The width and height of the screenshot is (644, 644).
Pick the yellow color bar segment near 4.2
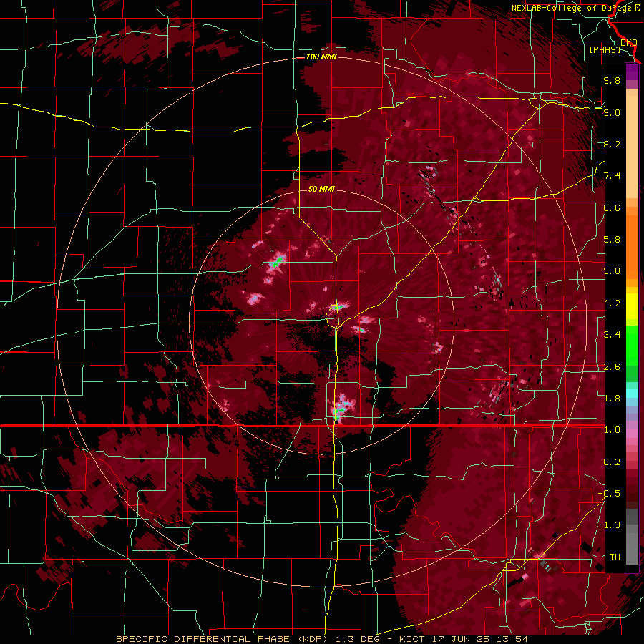[632, 306]
